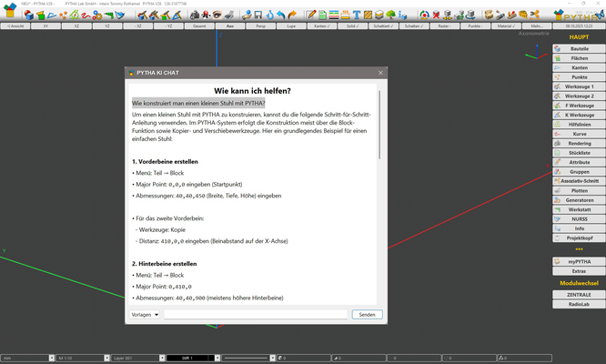Switch to Persp view
The width and height of the screenshot is (606, 364).
260,26
